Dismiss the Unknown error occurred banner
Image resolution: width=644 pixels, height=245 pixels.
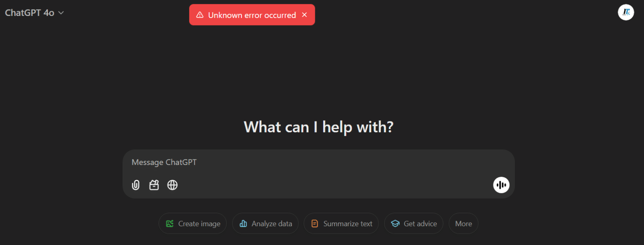point(304,15)
